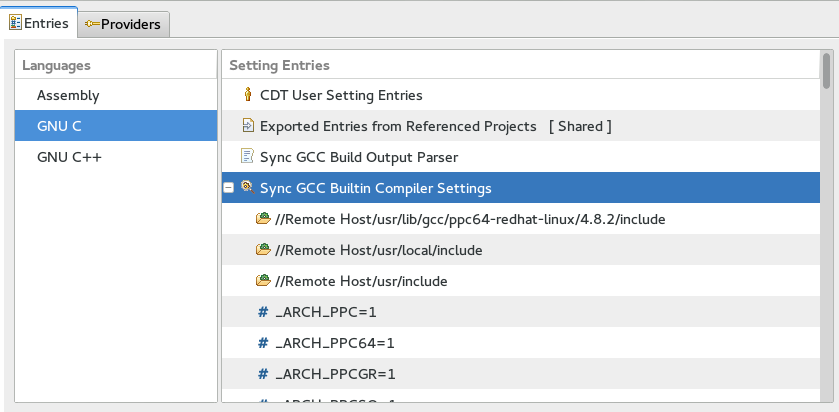Select //Remote Host/usr/include entry
This screenshot has width=839, height=412.
click(x=521, y=281)
